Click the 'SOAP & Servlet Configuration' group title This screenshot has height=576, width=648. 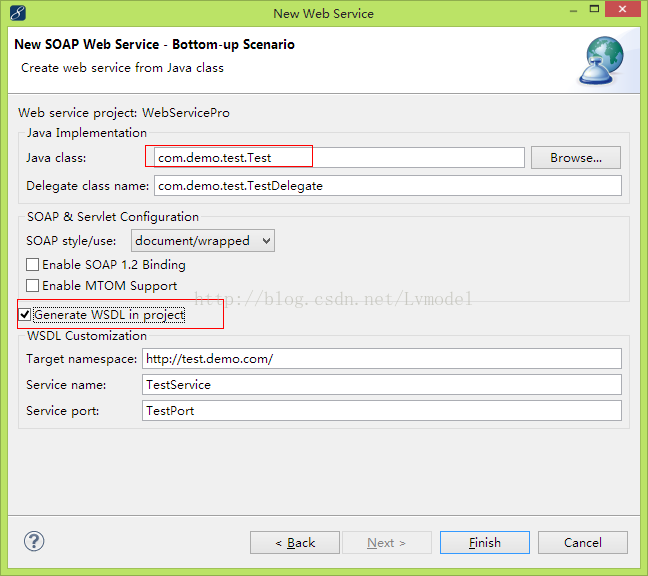113,217
